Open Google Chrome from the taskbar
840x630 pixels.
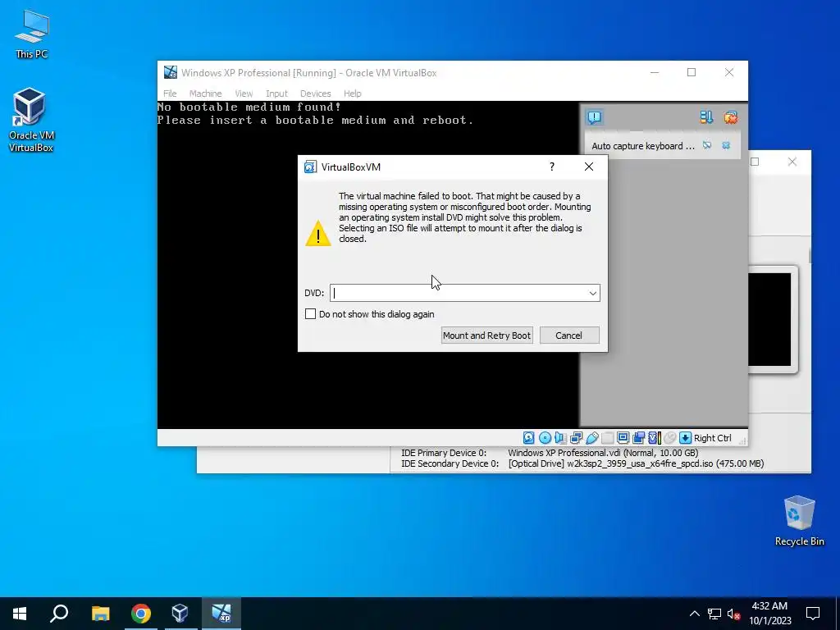point(140,613)
